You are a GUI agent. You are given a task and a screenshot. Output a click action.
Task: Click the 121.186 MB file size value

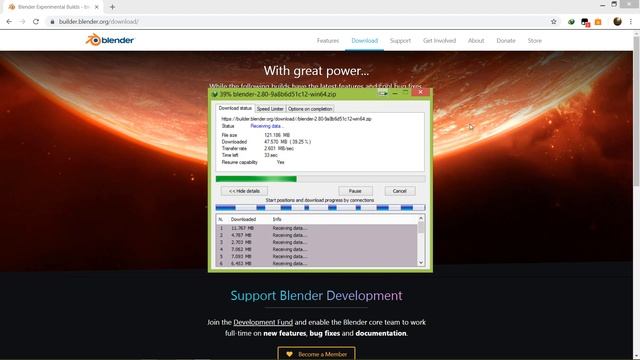tap(277, 135)
